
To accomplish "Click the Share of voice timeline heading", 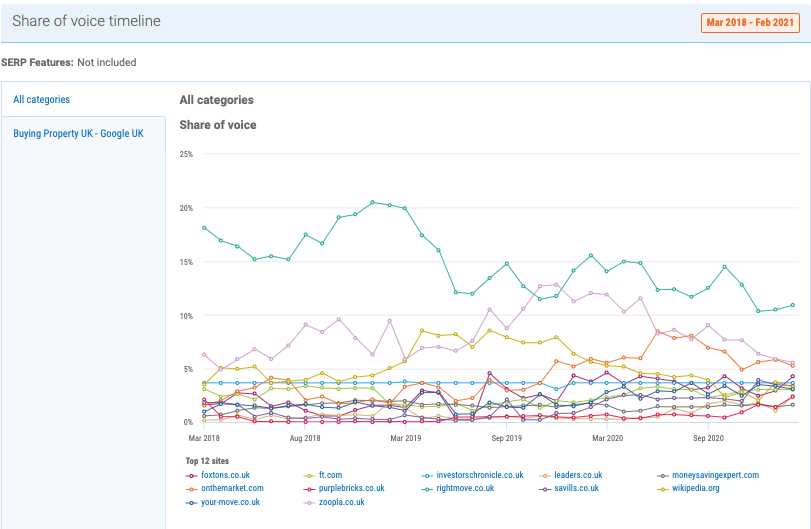I will coord(86,21).
